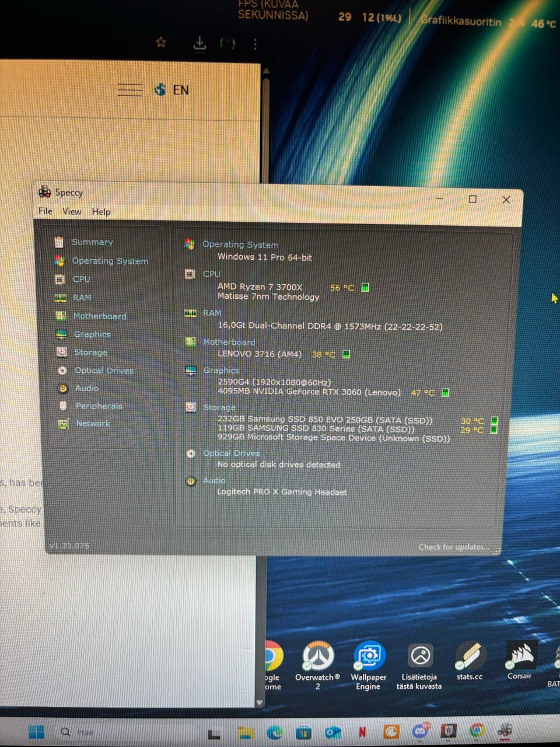The image size is (560, 747).
Task: Open Motherboard in Speccy sidebar
Action: [100, 316]
